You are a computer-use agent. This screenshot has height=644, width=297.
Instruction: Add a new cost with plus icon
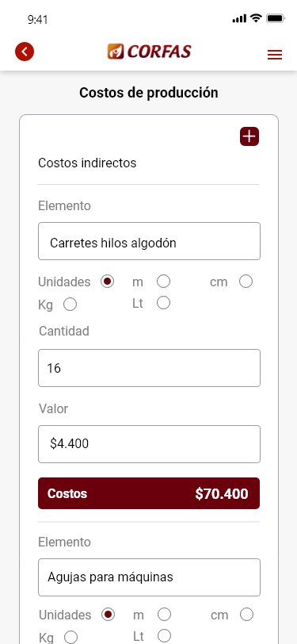point(249,136)
